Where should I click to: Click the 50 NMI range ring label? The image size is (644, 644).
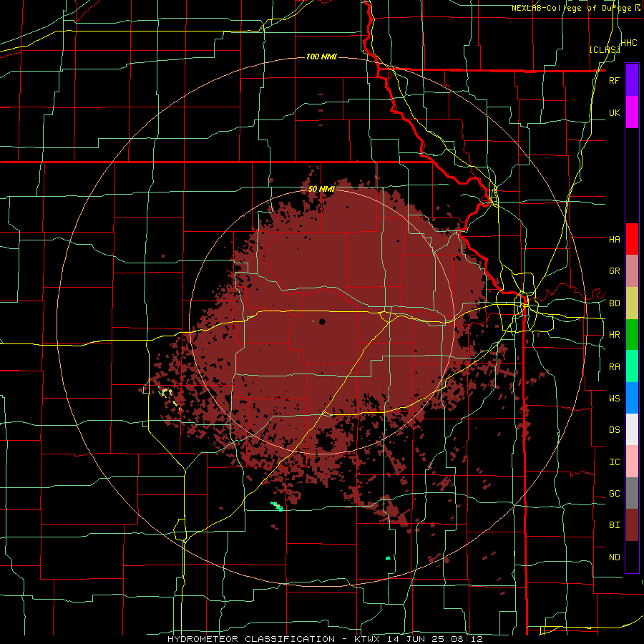tap(321, 190)
